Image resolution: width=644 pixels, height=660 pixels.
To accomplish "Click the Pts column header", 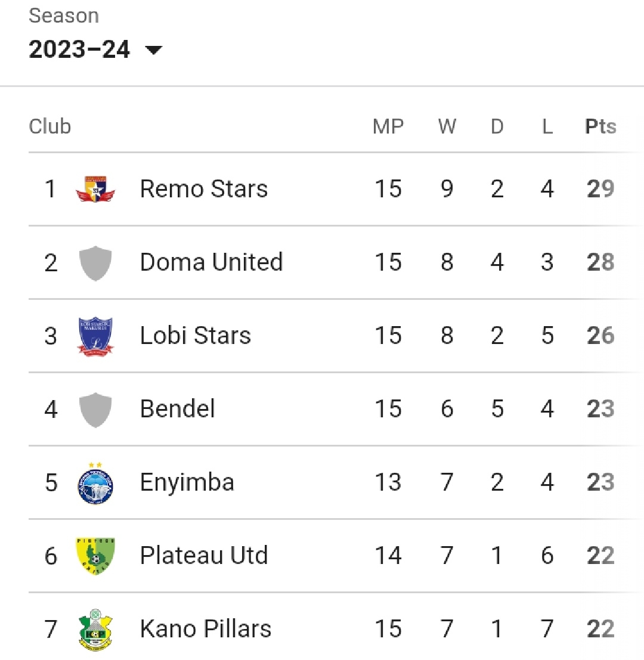I will (600, 126).
